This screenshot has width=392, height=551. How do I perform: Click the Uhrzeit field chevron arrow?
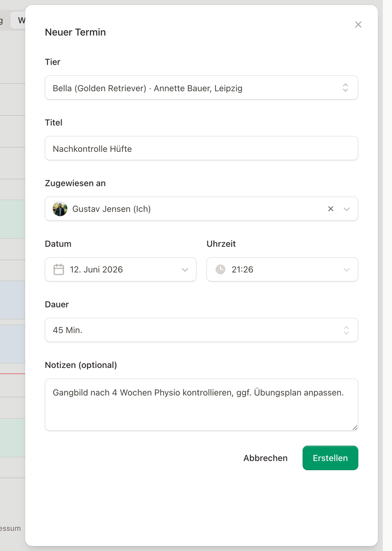(x=346, y=270)
